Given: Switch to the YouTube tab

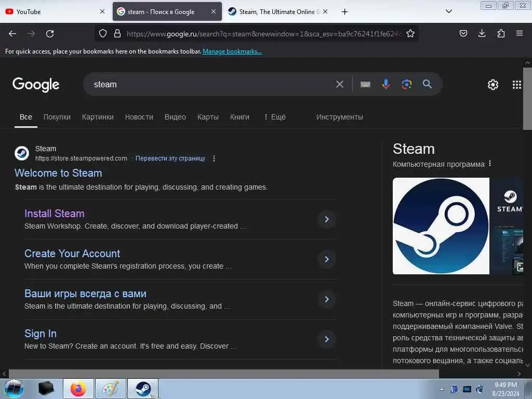Looking at the screenshot, I should pyautogui.click(x=54, y=11).
